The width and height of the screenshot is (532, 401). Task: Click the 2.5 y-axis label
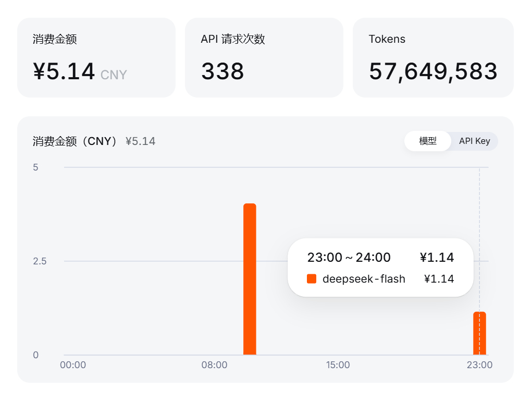(x=40, y=261)
